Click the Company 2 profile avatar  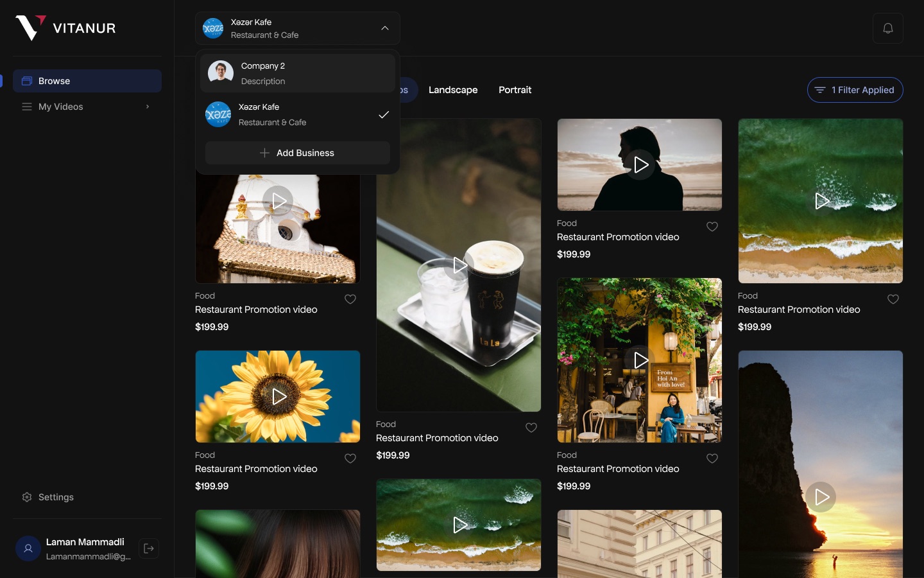(221, 73)
